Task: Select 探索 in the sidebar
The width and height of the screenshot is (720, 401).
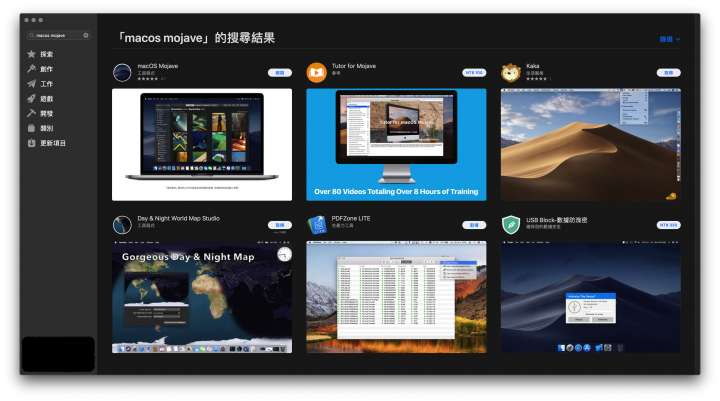Action: (46, 54)
